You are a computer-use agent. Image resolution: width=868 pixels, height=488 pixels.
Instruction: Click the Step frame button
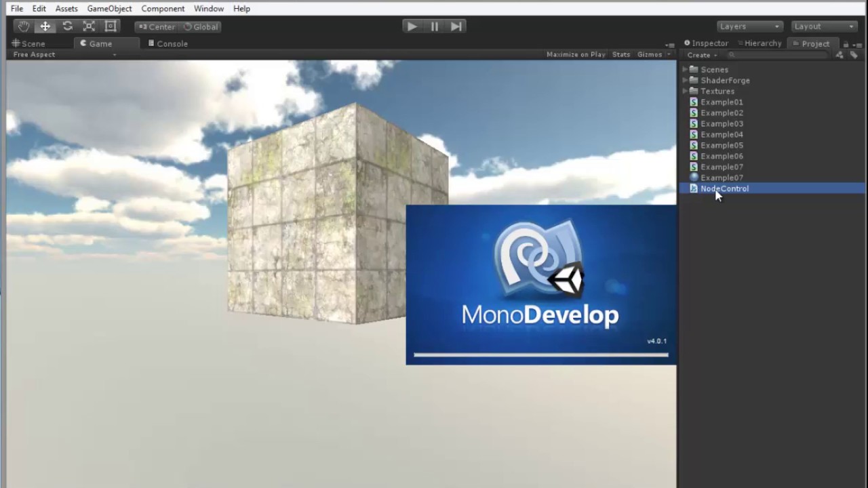[x=455, y=26]
